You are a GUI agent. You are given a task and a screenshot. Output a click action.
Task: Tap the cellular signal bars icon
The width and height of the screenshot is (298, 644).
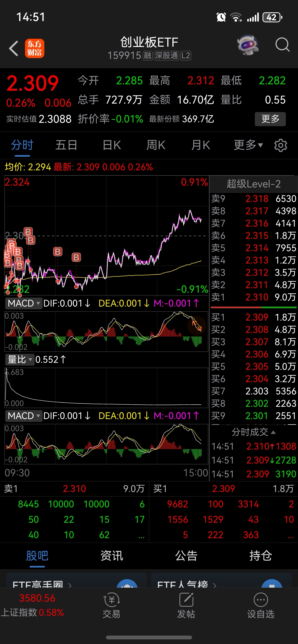point(253,18)
